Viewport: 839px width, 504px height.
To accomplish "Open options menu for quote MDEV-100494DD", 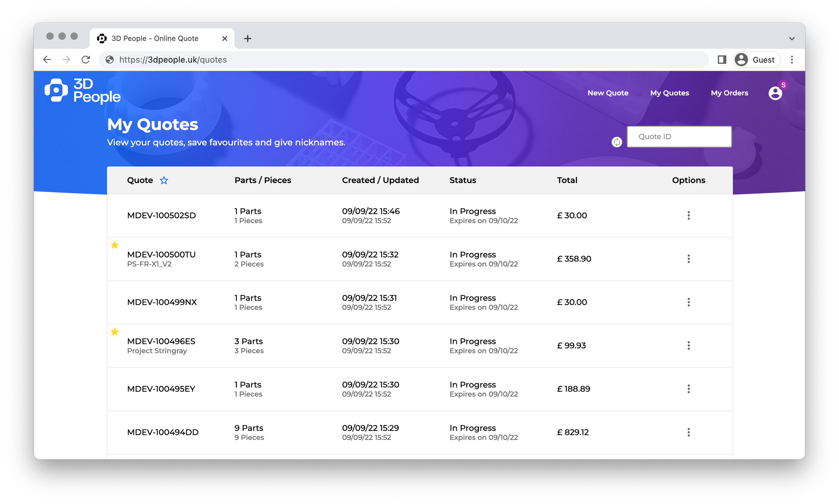I will pos(688,432).
